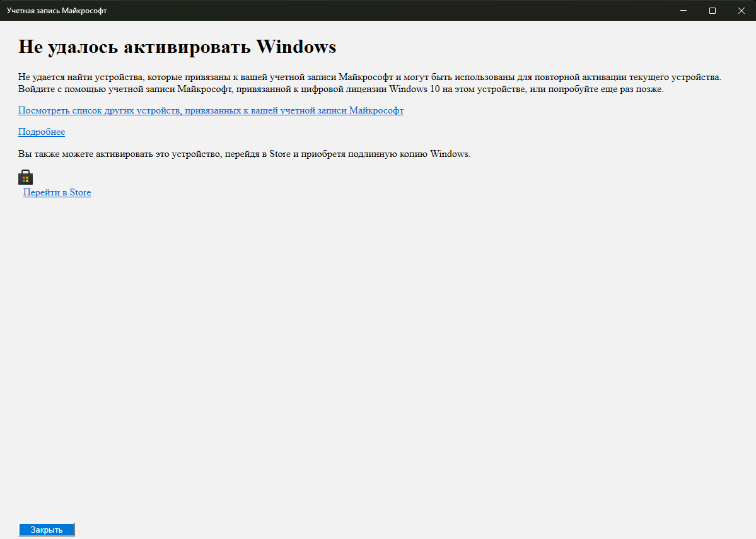
Task: Click the heading 'Не удалось активировать Windows'
Action: coord(177,47)
